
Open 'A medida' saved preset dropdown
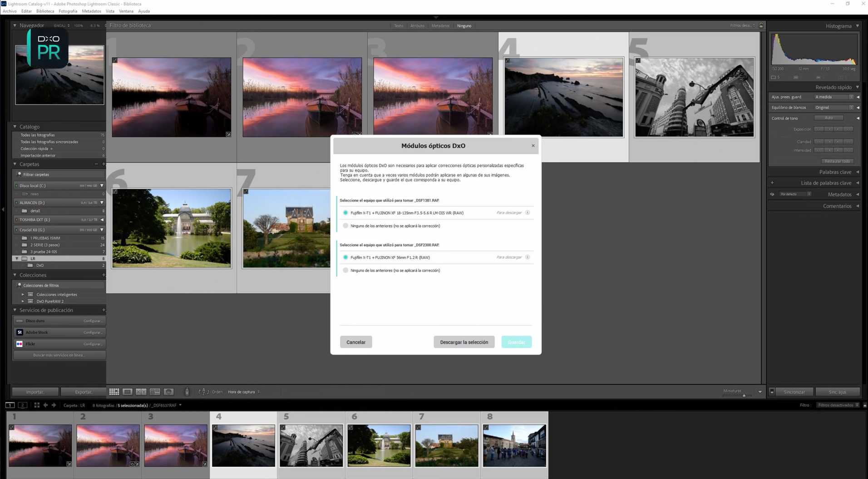pos(834,97)
